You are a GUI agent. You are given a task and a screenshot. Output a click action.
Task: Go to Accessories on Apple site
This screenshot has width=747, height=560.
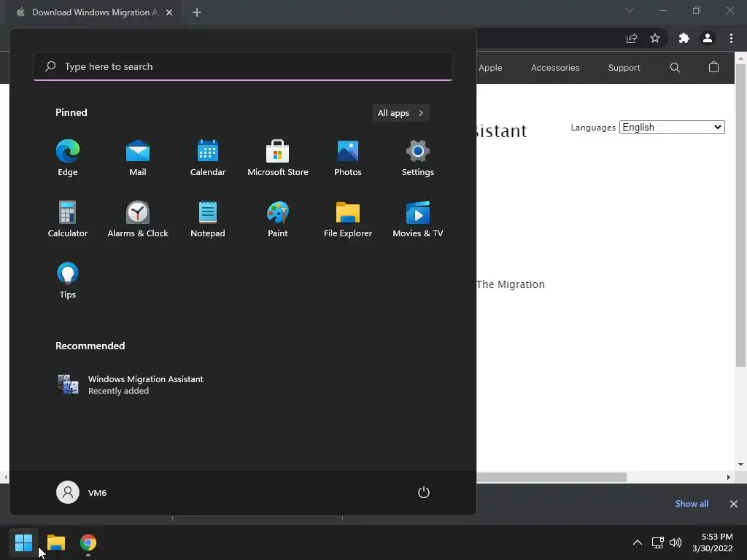[555, 68]
